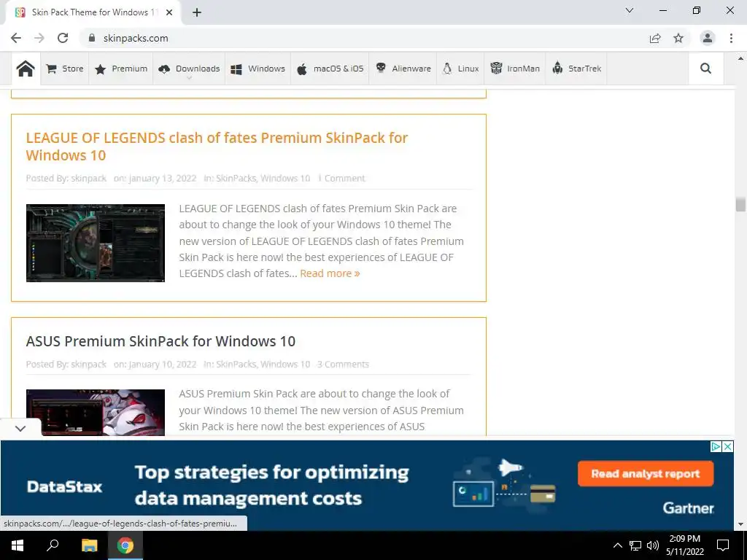The height and width of the screenshot is (560, 747).
Task: Open the taskbar search icon
Action: coord(53,545)
